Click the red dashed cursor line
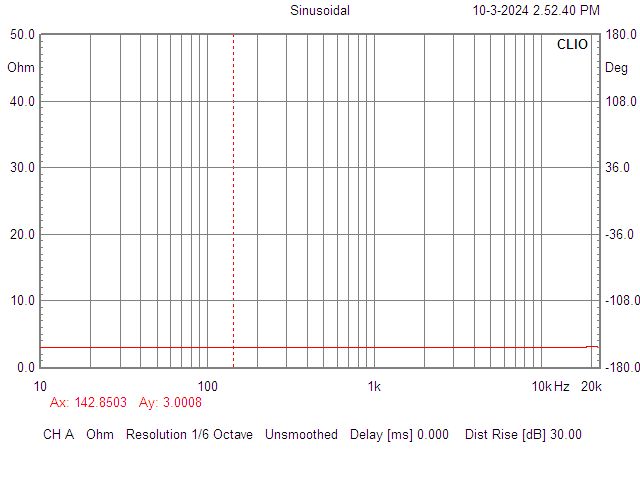The height and width of the screenshot is (480, 640). [233, 200]
